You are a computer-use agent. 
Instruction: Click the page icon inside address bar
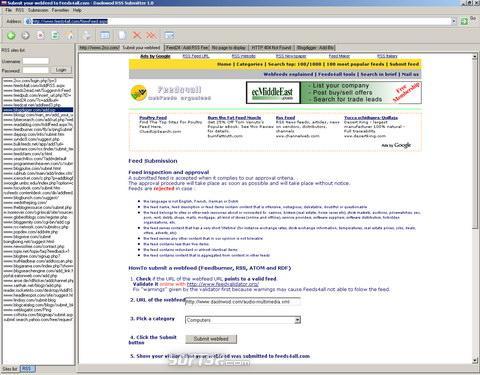pos(28,21)
